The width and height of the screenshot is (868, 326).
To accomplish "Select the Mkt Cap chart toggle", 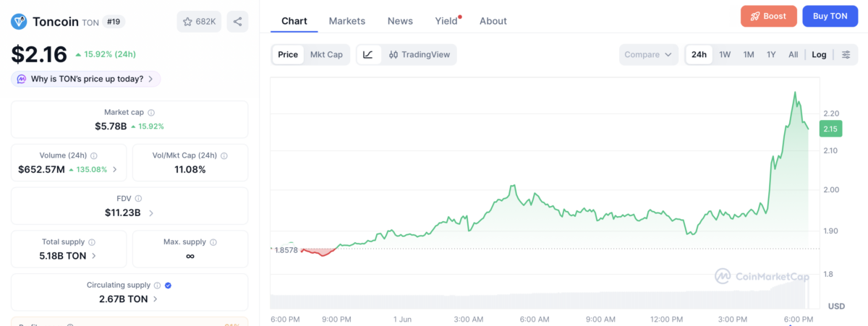I will click(x=326, y=54).
